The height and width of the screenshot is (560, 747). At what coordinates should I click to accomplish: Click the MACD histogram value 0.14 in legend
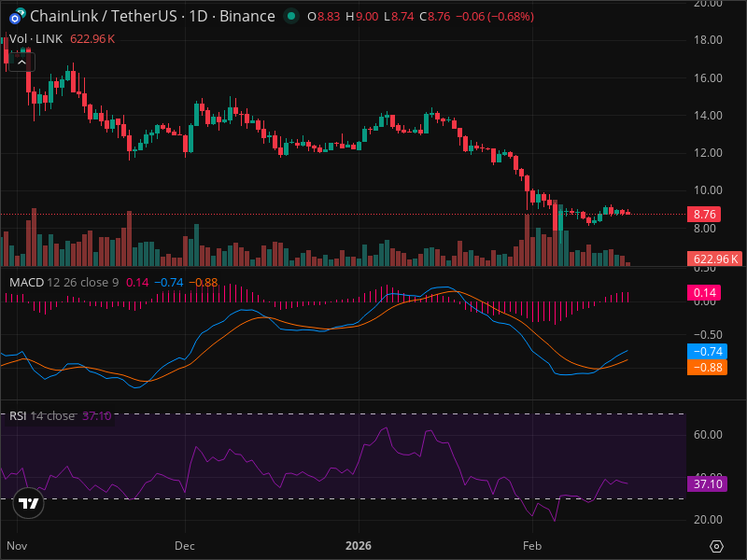point(137,283)
